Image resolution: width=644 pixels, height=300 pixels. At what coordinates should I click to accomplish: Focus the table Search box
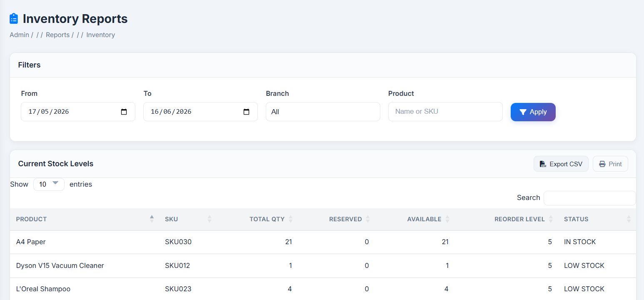click(x=589, y=198)
